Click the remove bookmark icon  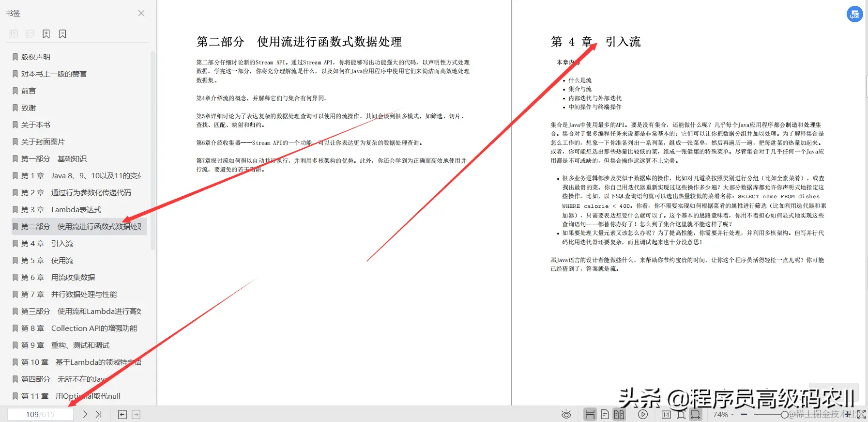tap(62, 34)
